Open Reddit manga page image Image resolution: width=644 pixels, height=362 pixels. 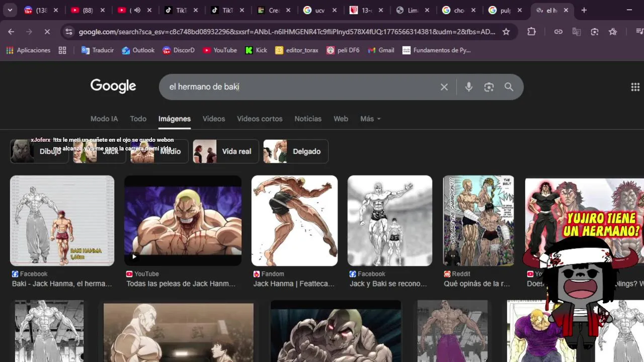click(478, 220)
